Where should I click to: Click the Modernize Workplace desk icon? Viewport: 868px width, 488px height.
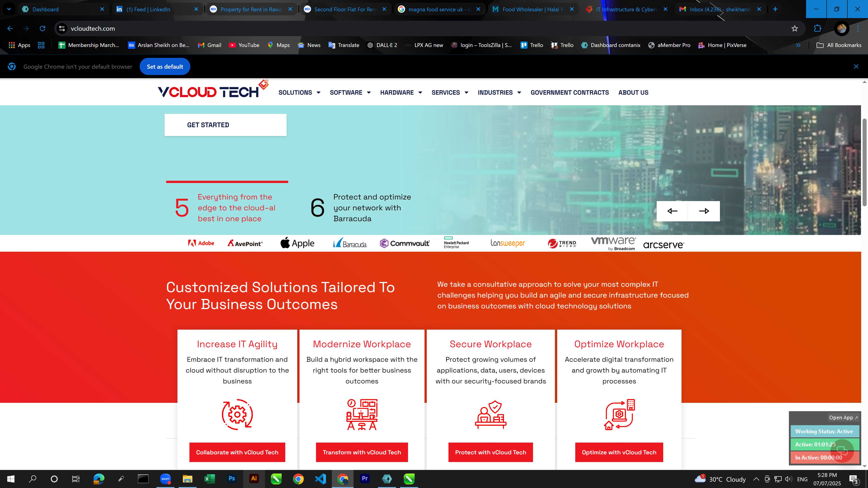[362, 414]
